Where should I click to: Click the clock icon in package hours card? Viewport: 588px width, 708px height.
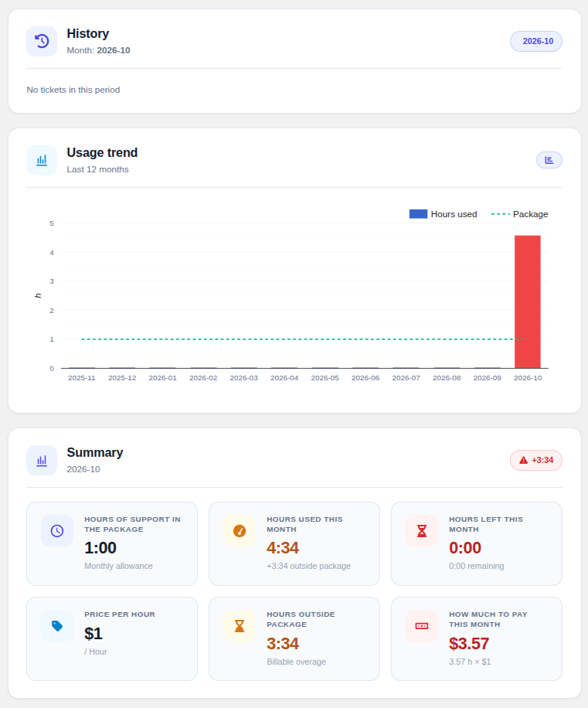pyautogui.click(x=57, y=530)
